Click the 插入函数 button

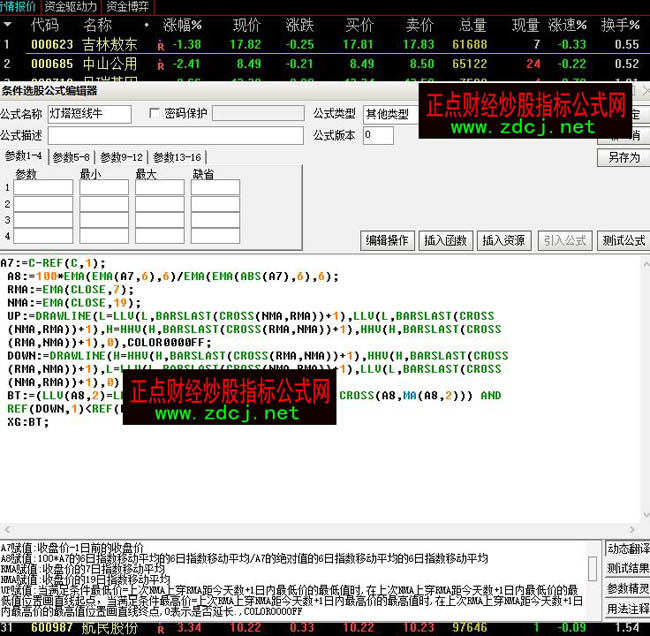coord(445,241)
